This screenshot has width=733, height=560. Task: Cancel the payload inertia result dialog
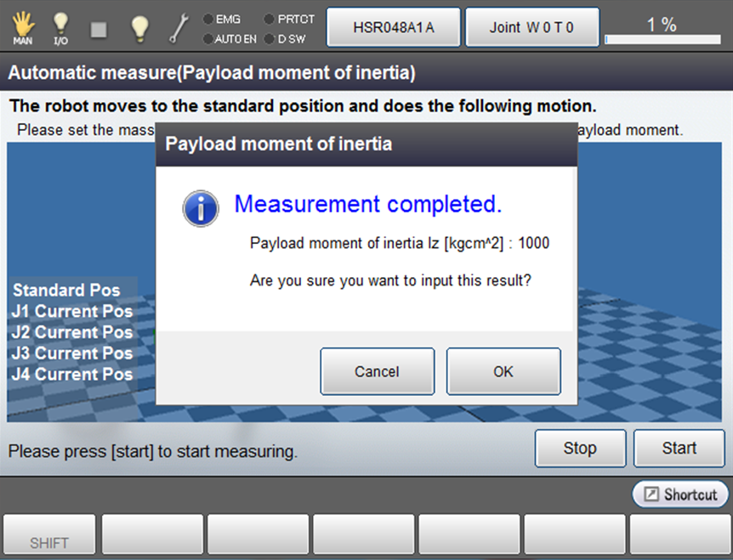click(x=377, y=371)
